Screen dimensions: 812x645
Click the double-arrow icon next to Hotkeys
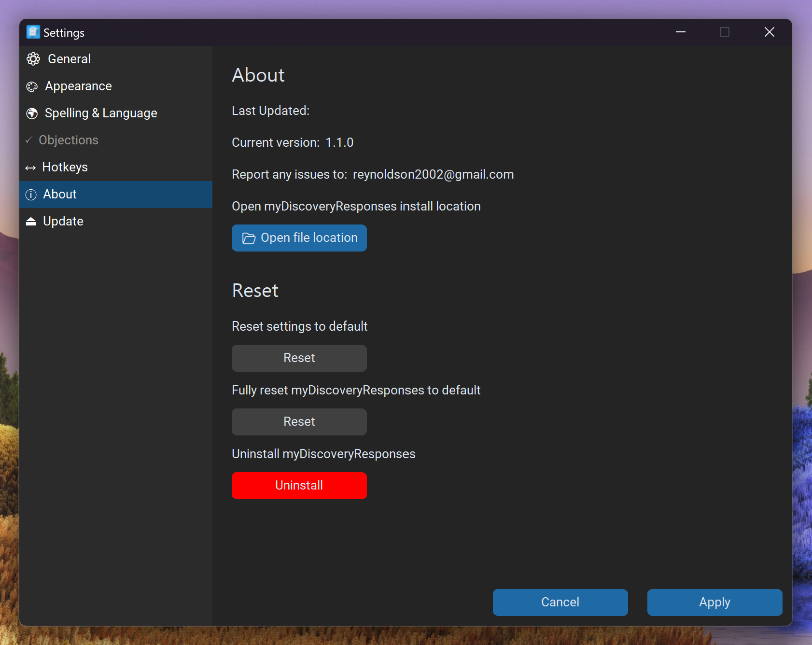30,168
